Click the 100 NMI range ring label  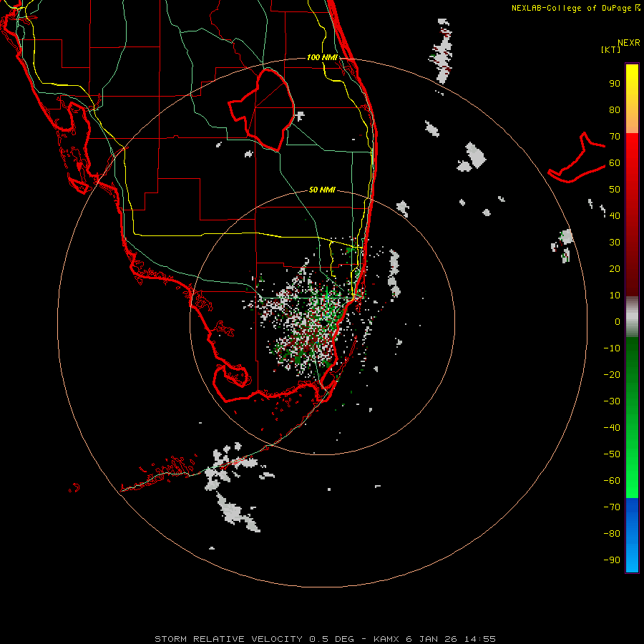click(322, 57)
